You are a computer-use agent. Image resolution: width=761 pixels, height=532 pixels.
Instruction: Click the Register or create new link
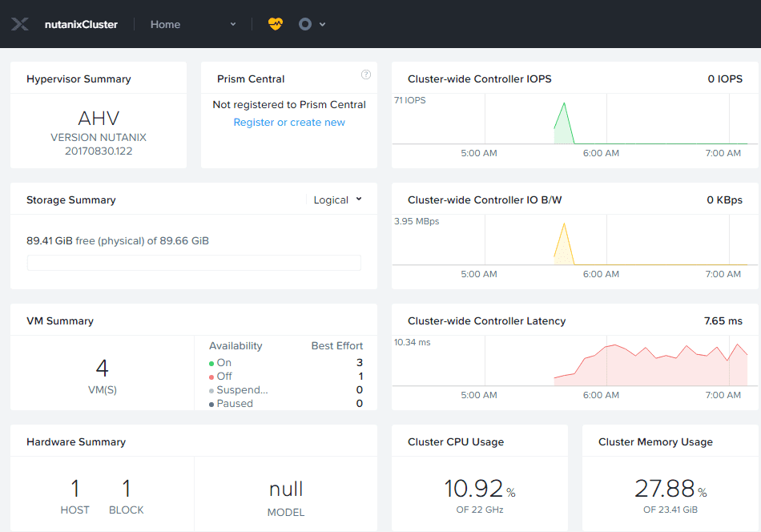click(x=289, y=123)
